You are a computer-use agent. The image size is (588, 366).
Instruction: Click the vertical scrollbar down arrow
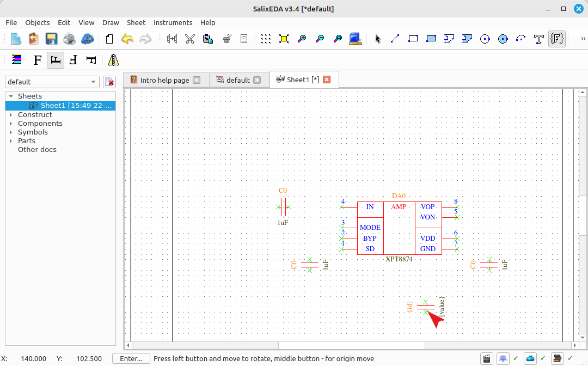click(583, 338)
